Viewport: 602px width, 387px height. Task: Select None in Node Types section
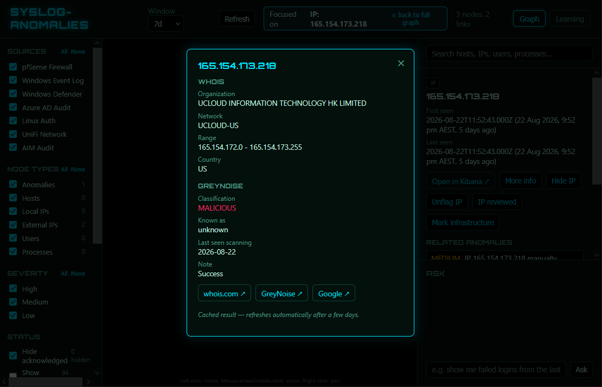click(x=78, y=169)
